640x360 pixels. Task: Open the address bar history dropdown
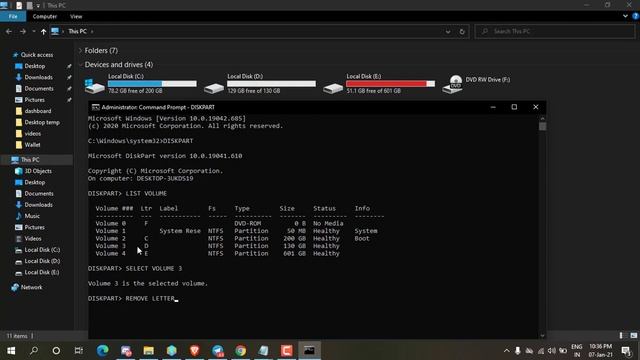[448, 31]
